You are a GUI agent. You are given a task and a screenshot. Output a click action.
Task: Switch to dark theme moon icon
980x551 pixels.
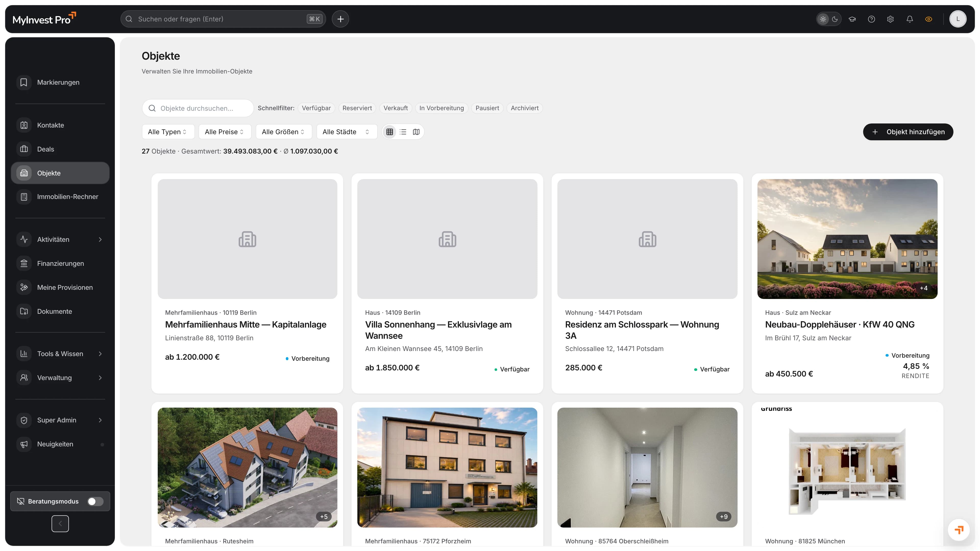click(x=835, y=19)
